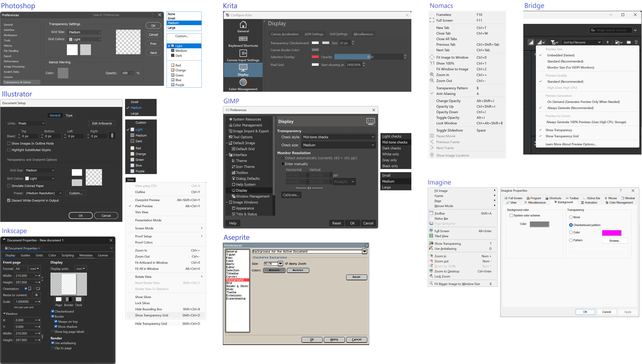Open GIMP Check style dropdown
This screenshot has width=642, height=364.
coord(339,137)
